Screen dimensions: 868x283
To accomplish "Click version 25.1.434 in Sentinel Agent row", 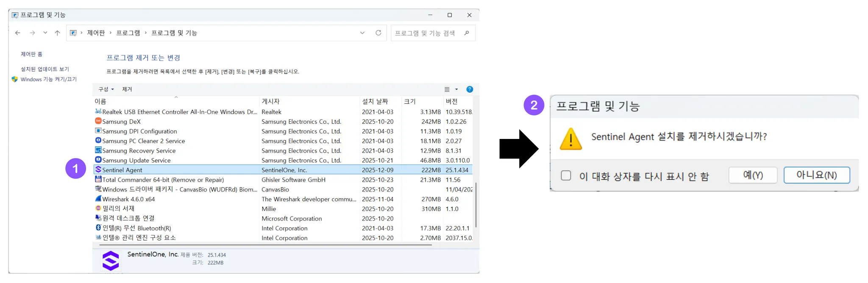I will click(457, 170).
